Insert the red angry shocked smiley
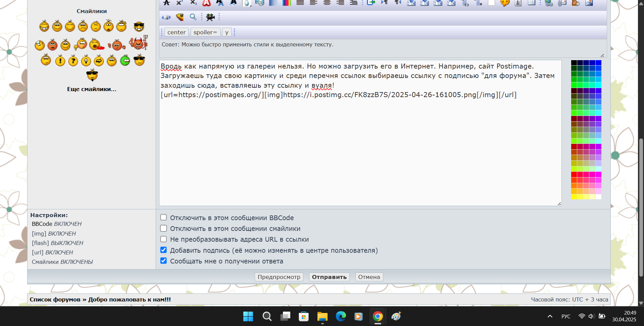 point(52,44)
